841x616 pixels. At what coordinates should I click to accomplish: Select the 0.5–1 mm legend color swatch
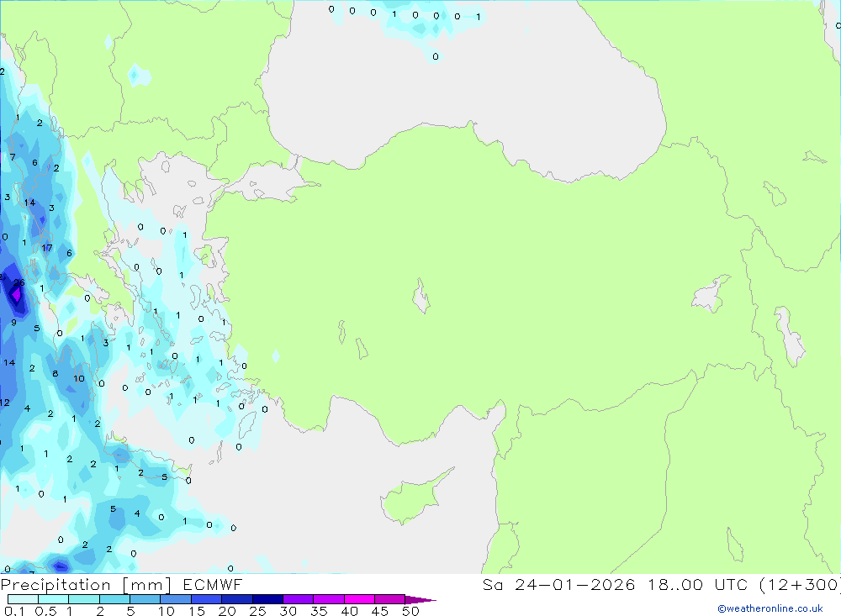[x=54, y=599]
